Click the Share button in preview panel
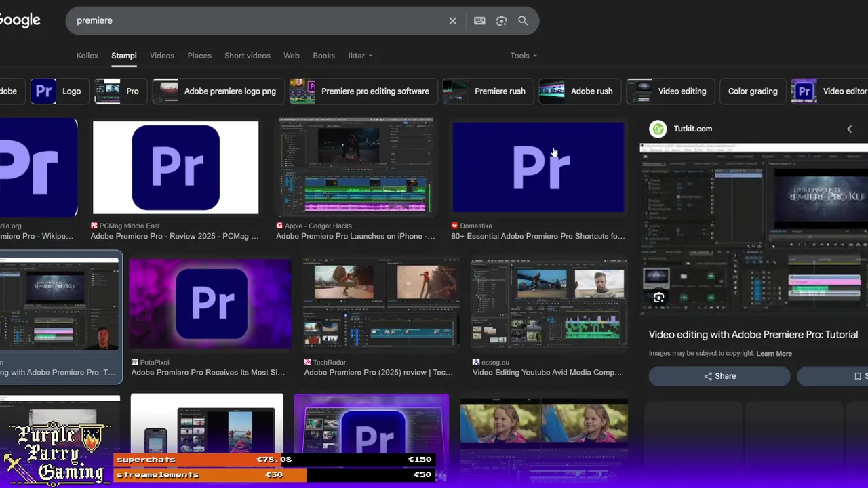This screenshot has width=868, height=488. 719,376
